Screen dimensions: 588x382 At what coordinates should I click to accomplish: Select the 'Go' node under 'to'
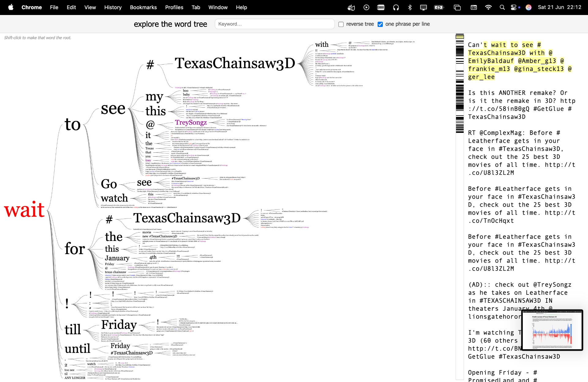(x=109, y=184)
